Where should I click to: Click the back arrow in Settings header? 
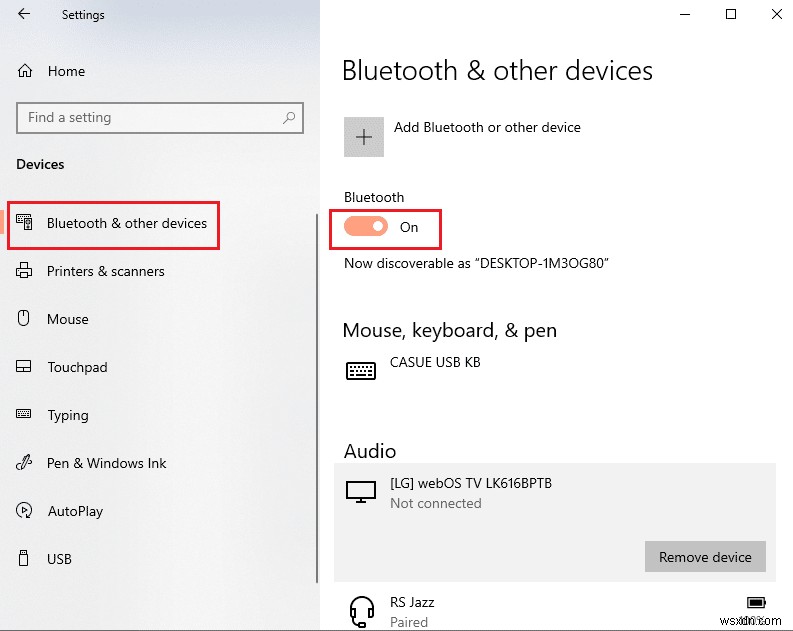tap(24, 14)
